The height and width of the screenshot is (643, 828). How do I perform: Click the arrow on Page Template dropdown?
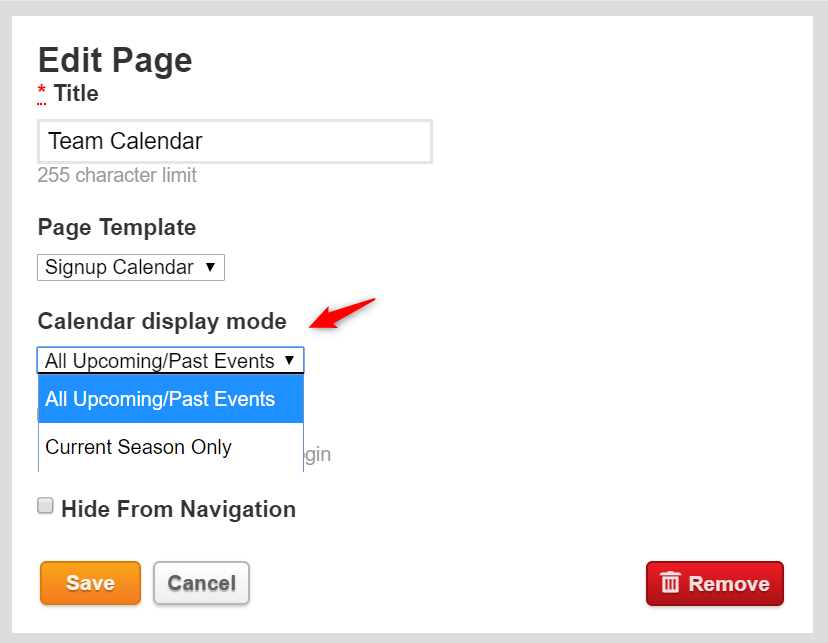coord(210,268)
